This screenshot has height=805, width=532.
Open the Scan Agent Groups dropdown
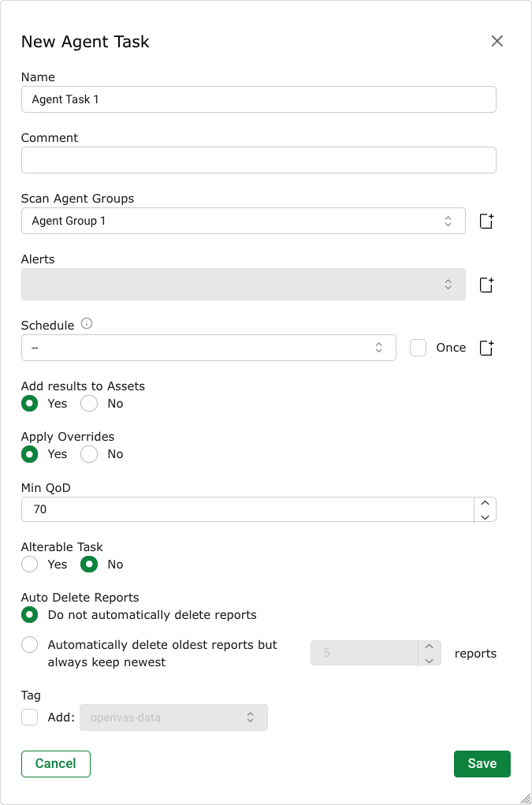[x=243, y=222]
